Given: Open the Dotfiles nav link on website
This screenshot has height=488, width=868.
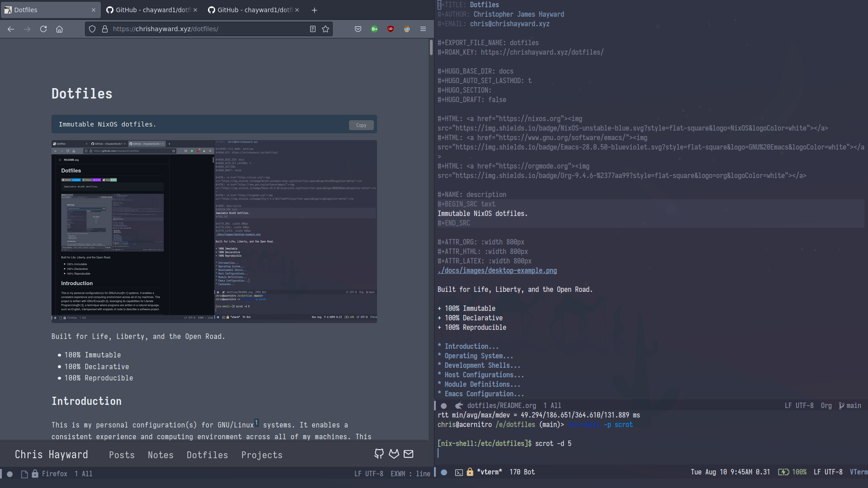Looking at the screenshot, I should (207, 455).
